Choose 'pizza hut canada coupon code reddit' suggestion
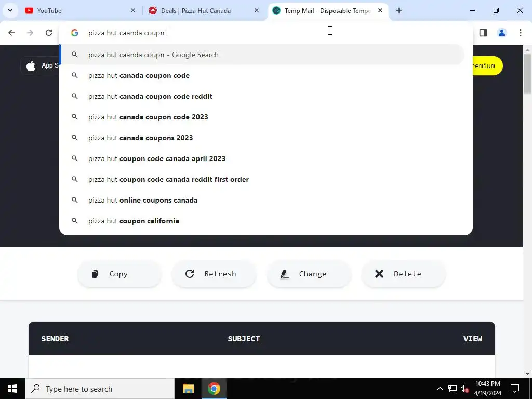This screenshot has width=532, height=399. click(x=262, y=96)
